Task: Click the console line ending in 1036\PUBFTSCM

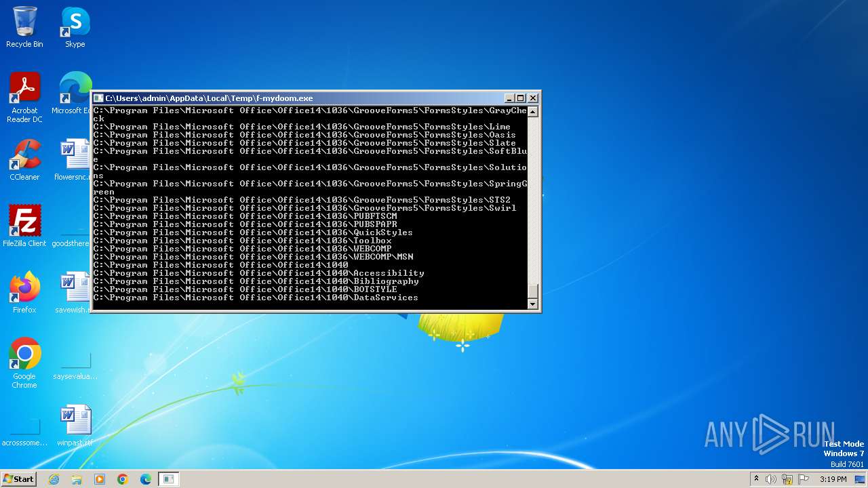Action: [x=245, y=216]
